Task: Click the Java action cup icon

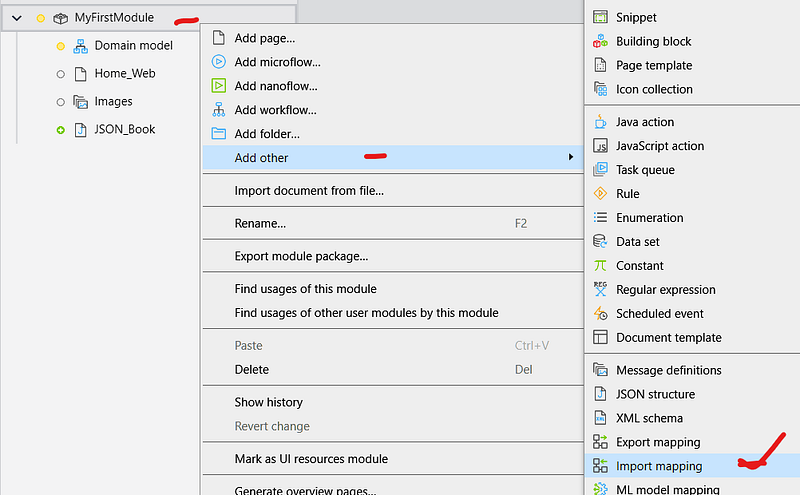Action: click(x=600, y=122)
